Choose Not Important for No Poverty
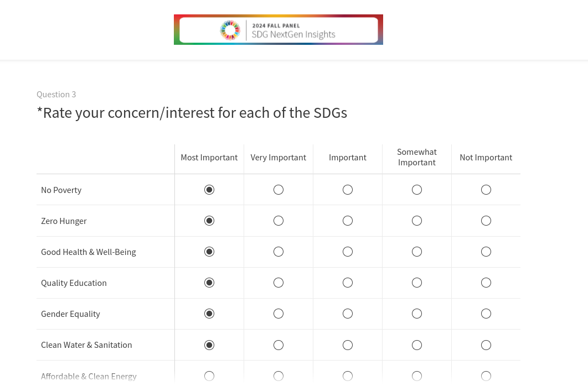588x386 pixels. tap(486, 190)
